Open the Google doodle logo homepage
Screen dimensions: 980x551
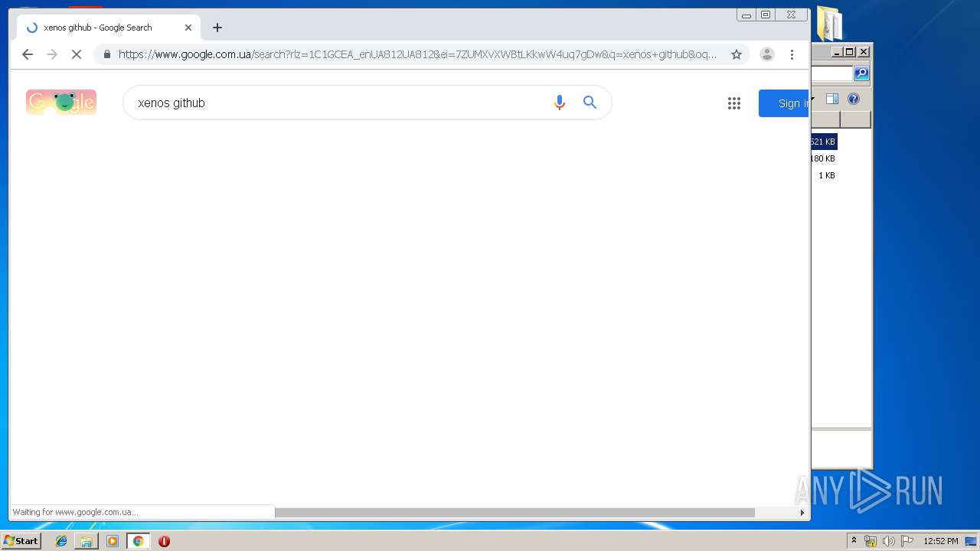tap(61, 102)
